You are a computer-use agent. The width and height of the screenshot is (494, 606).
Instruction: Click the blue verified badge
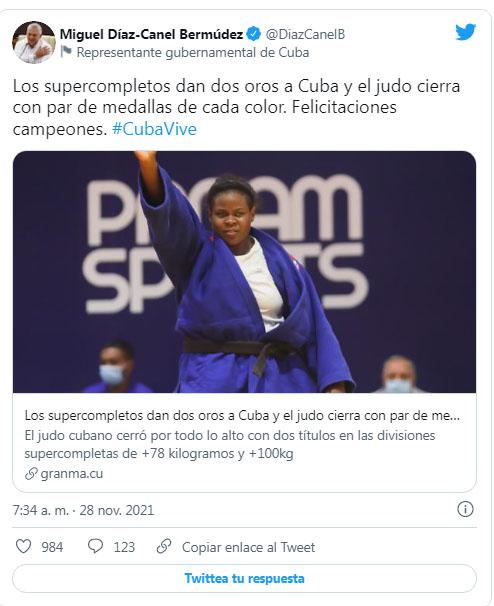coord(254,34)
